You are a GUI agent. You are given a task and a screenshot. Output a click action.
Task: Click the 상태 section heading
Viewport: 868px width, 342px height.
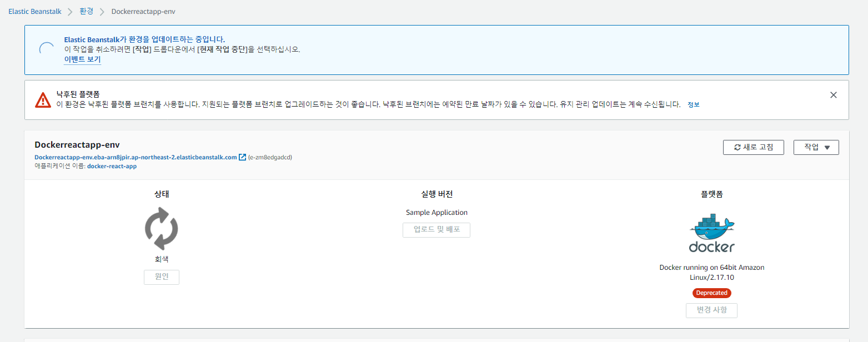click(x=162, y=194)
